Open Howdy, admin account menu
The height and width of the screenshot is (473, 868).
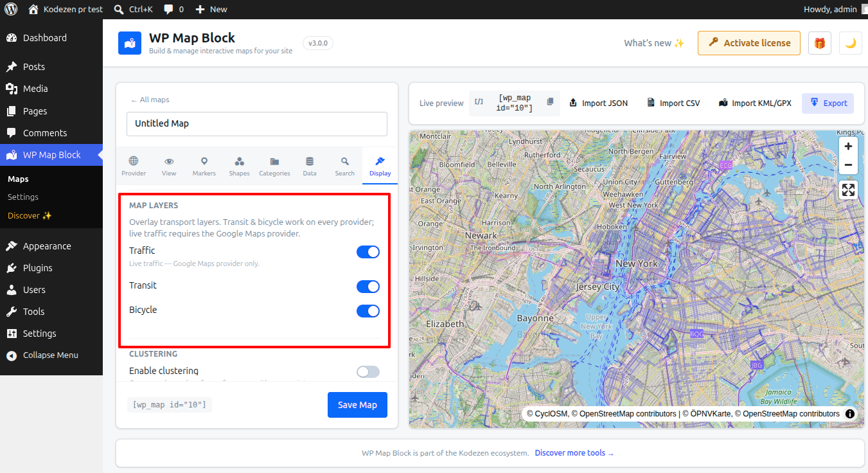[835, 9]
